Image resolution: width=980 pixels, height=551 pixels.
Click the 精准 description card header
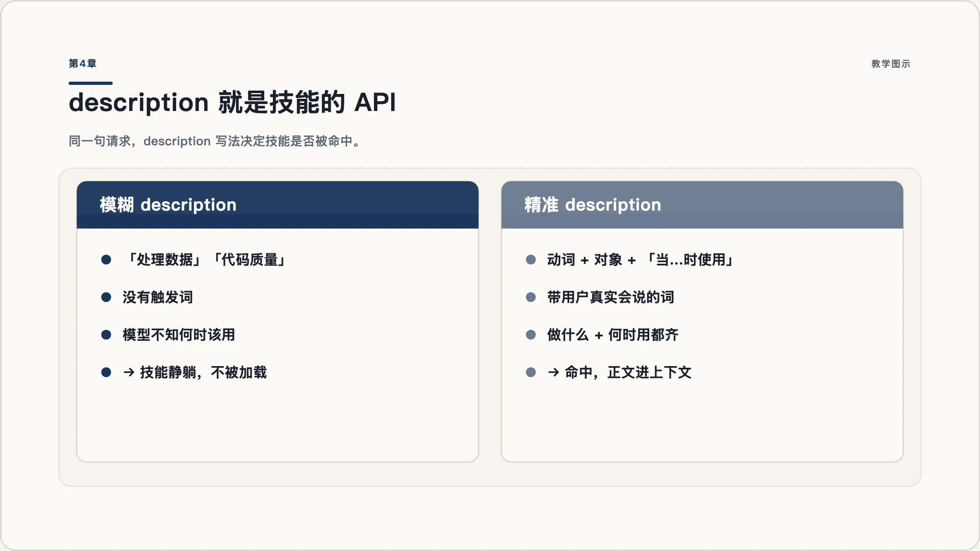coord(702,205)
